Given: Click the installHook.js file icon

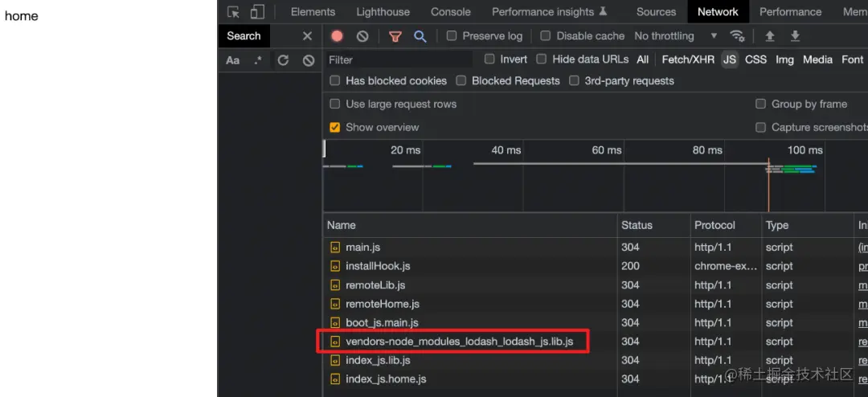Looking at the screenshot, I should pyautogui.click(x=335, y=266).
